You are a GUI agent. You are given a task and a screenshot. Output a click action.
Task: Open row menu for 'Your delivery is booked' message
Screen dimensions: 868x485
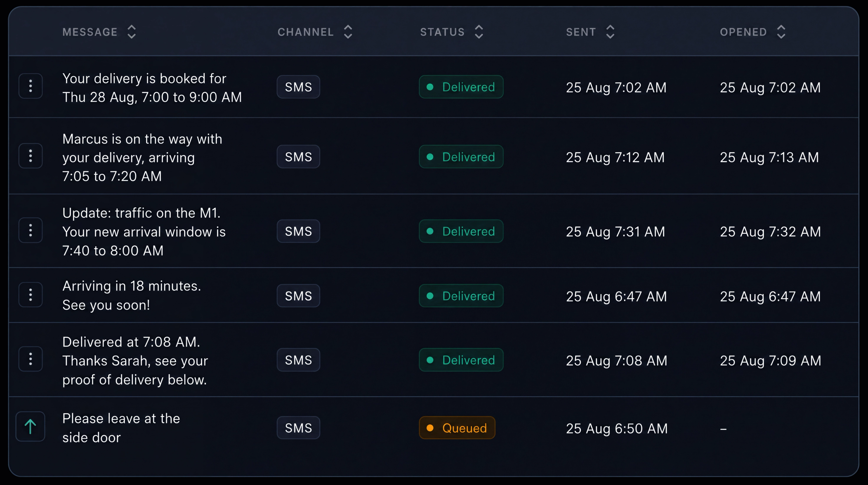tap(31, 86)
